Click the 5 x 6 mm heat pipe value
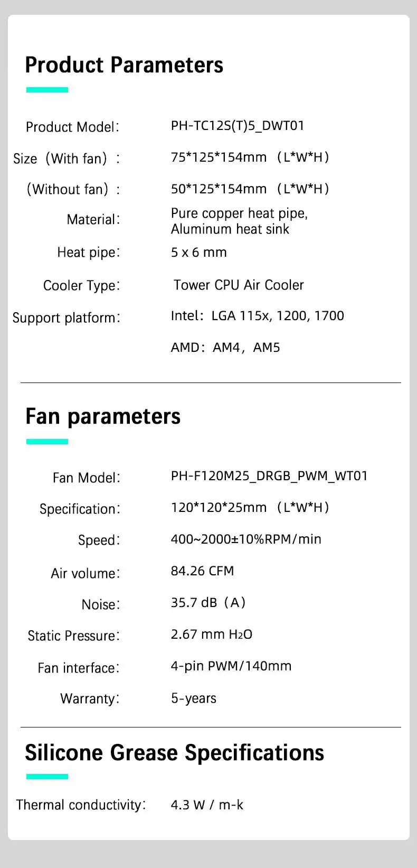The image size is (417, 868). coord(198,253)
